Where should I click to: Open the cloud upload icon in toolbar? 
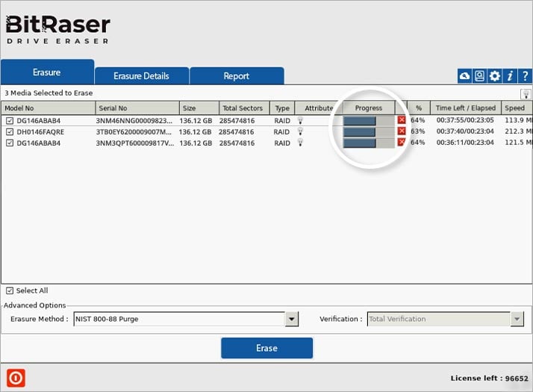coord(464,76)
